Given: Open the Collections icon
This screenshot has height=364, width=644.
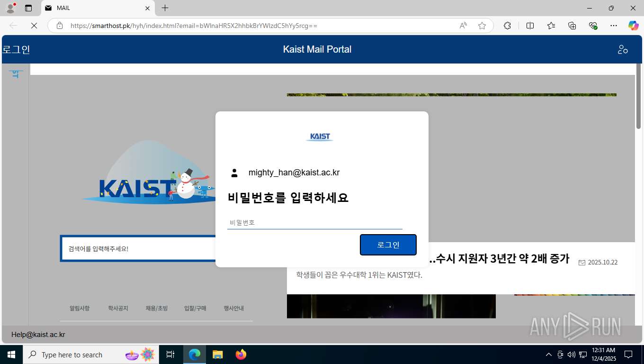Looking at the screenshot, I should [572, 26].
